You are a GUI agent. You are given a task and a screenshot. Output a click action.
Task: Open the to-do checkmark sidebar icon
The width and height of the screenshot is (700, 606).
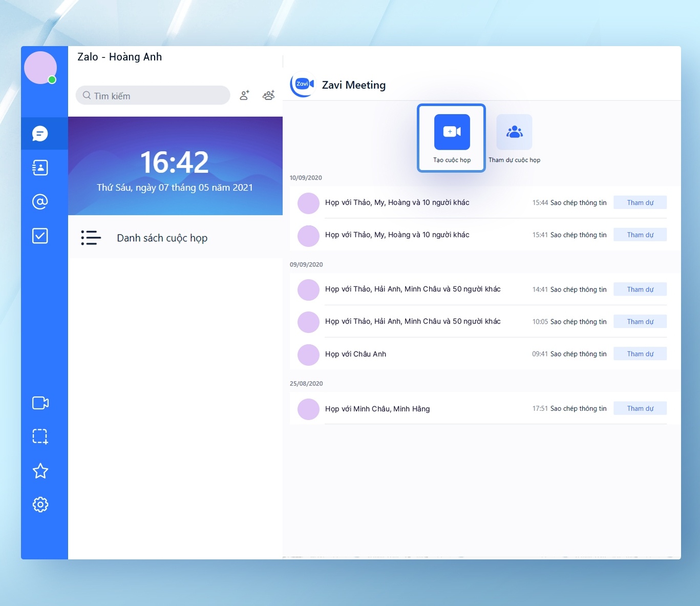(x=40, y=236)
